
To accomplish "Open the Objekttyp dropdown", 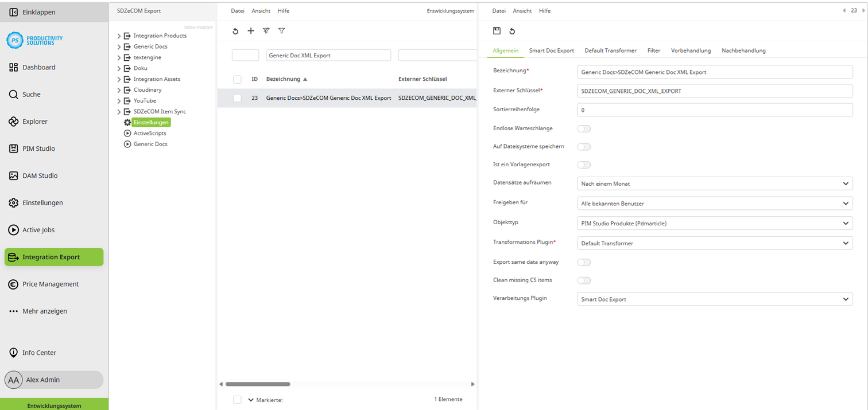I will point(714,223).
